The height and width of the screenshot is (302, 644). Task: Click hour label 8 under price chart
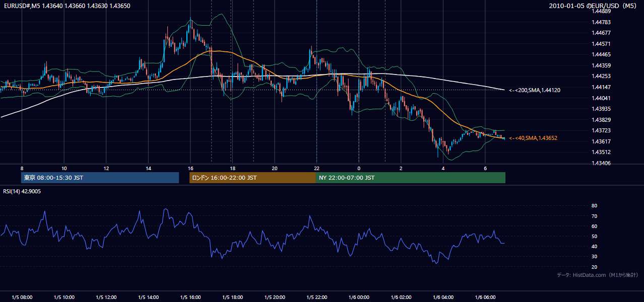pyautogui.click(x=22, y=168)
